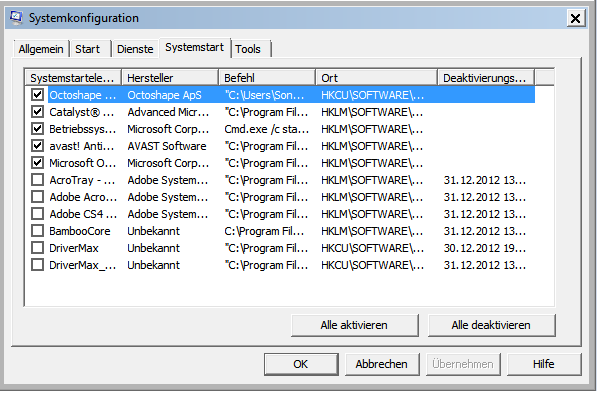Image resolution: width=598 pixels, height=394 pixels.
Task: Switch to the Allgemein tab
Action: click(x=41, y=49)
